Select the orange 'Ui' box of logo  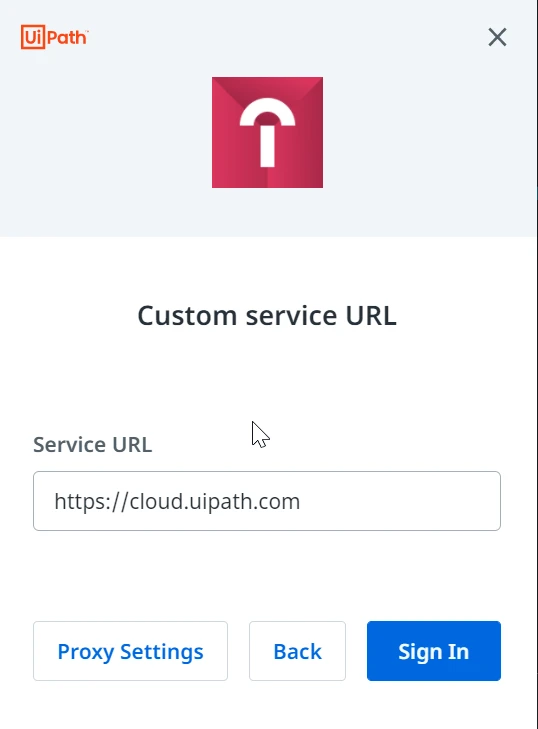pyautogui.click(x=33, y=37)
